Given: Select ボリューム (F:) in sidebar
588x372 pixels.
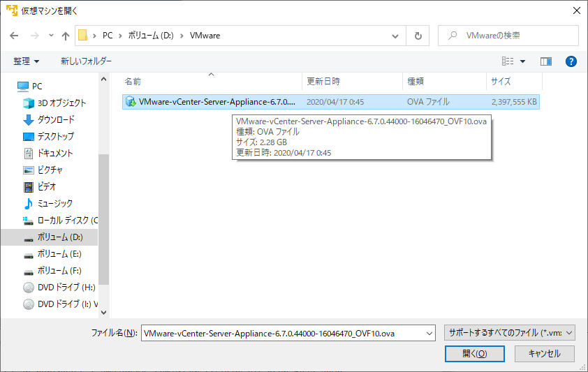Looking at the screenshot, I should (59, 271).
